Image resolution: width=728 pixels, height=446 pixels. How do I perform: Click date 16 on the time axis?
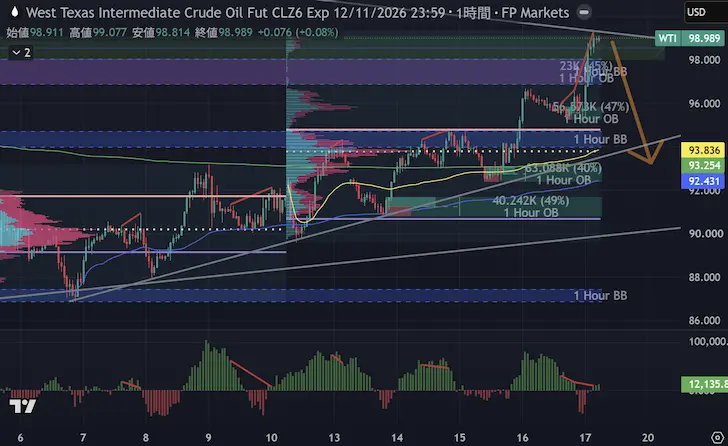(x=522, y=438)
